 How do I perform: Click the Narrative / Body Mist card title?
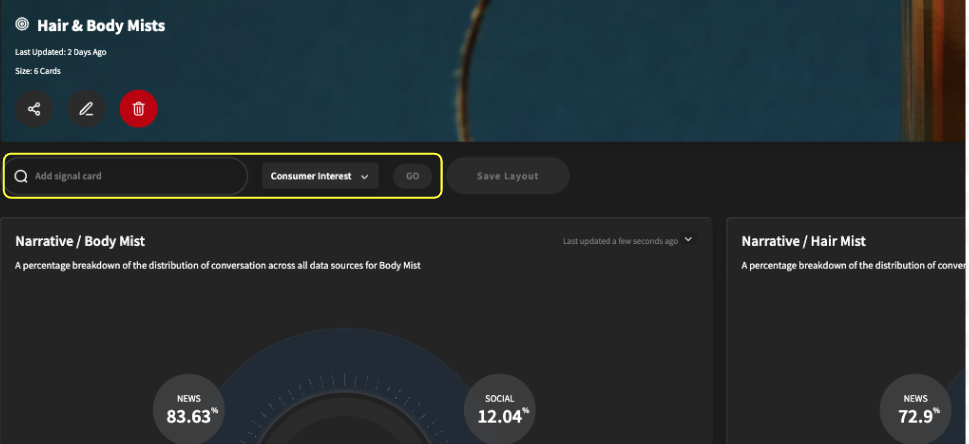tap(80, 241)
